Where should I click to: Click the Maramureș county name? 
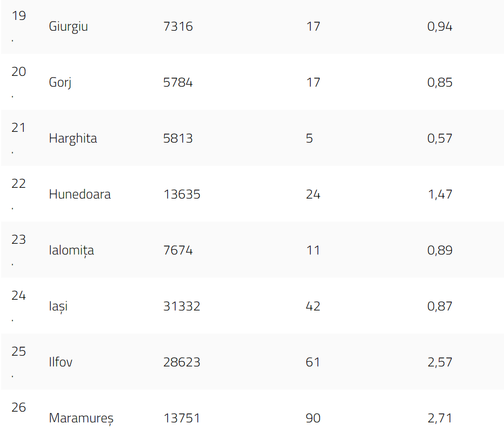(x=81, y=418)
